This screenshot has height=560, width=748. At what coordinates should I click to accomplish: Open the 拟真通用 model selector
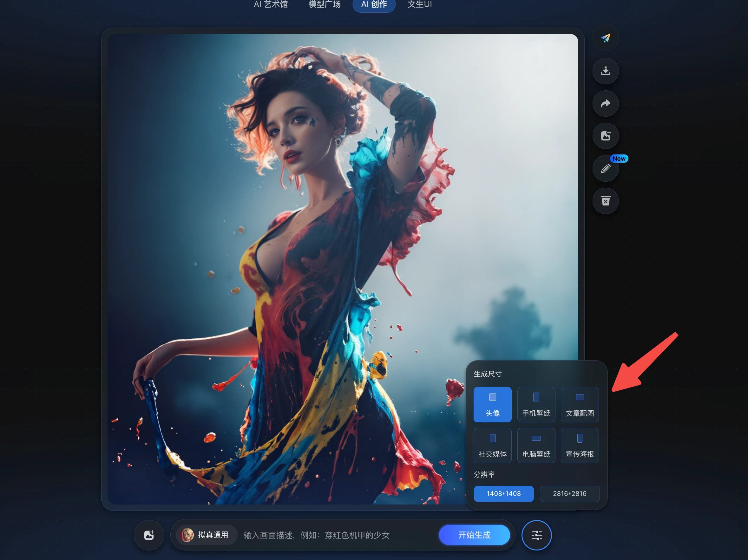(206, 535)
